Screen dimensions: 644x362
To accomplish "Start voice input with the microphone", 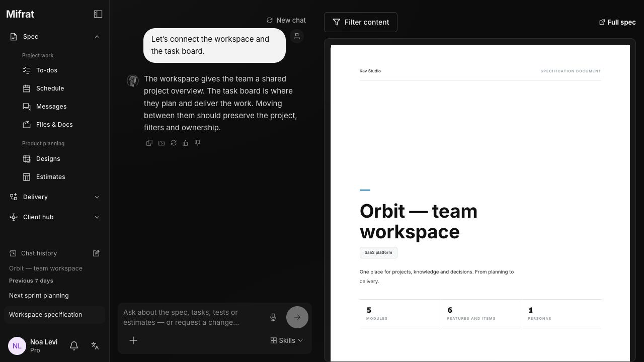I will [x=273, y=317].
